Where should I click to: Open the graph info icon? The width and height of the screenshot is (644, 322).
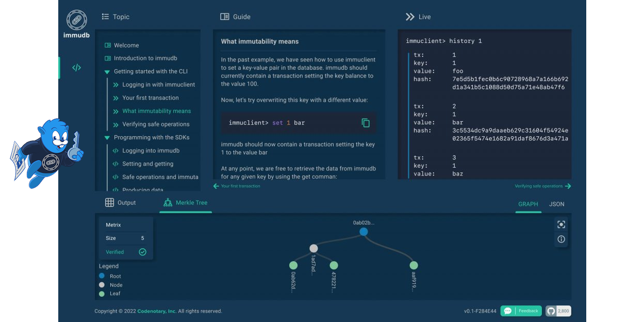(561, 239)
